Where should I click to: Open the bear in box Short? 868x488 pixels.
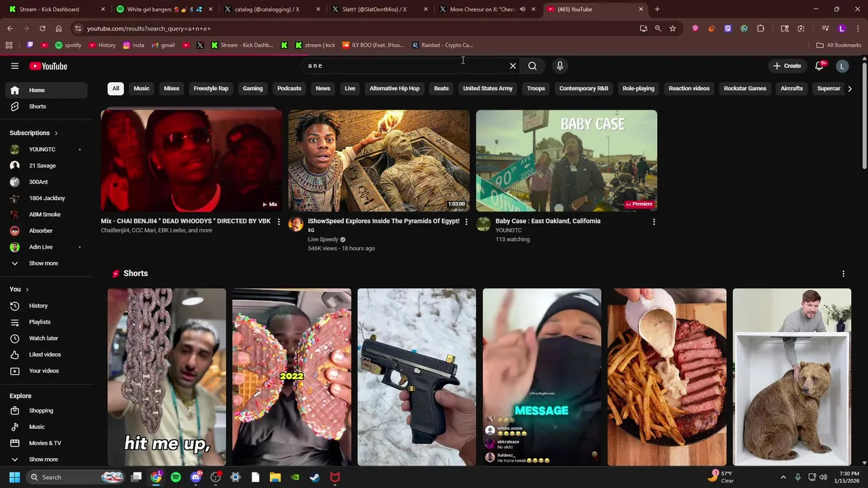[791, 377]
